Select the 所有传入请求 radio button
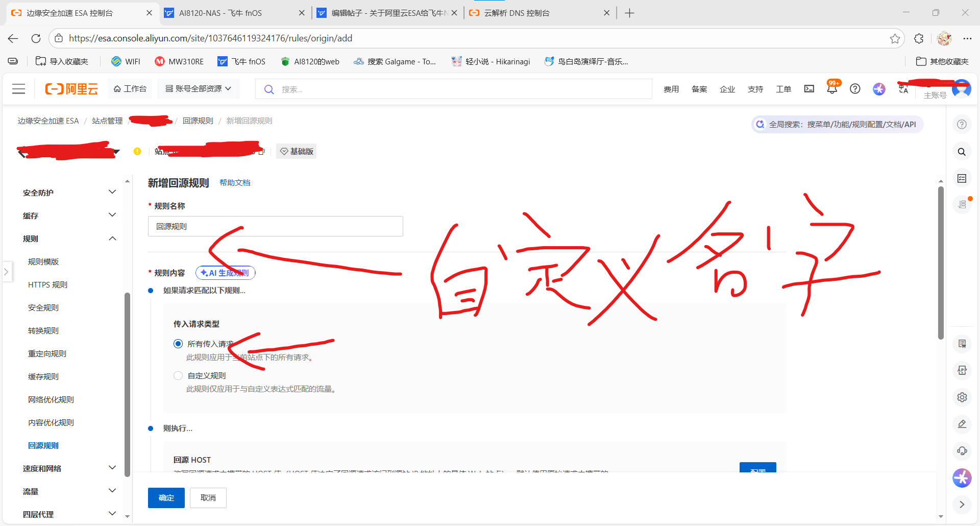 [x=178, y=343]
